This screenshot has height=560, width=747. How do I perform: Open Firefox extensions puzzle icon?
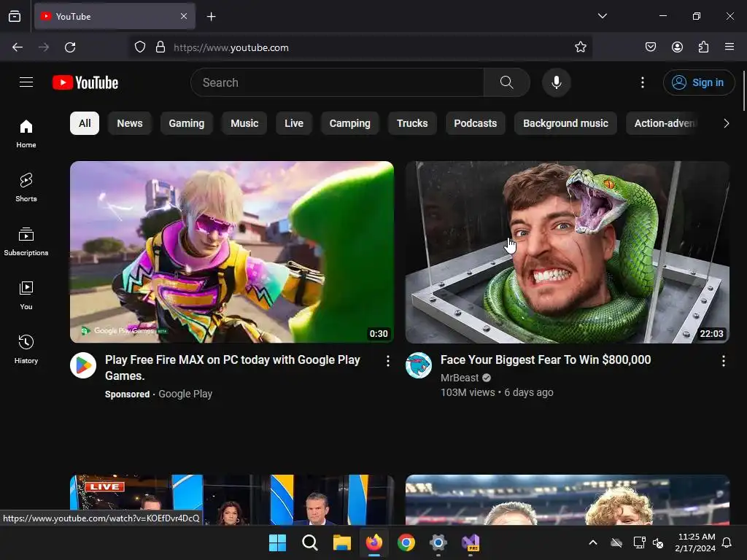point(703,47)
